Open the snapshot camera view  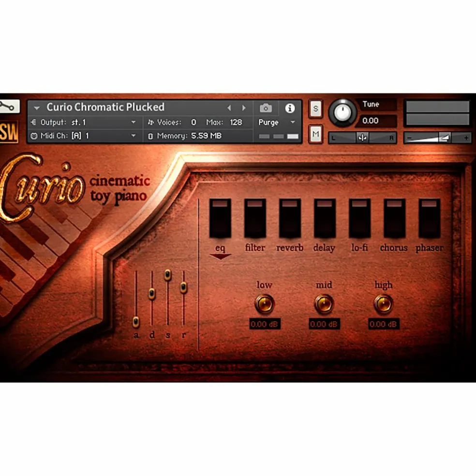tap(266, 108)
